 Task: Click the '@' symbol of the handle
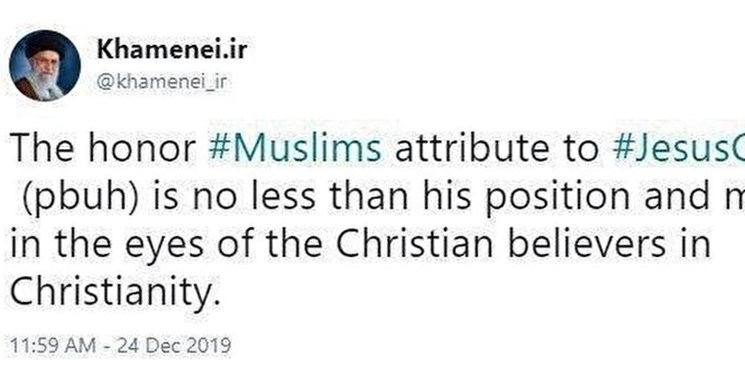coord(105,82)
